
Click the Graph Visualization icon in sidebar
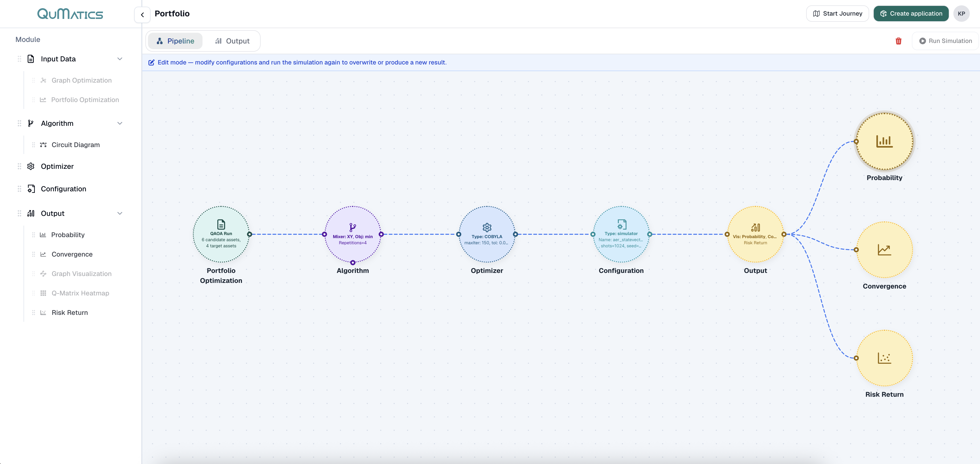coord(43,274)
